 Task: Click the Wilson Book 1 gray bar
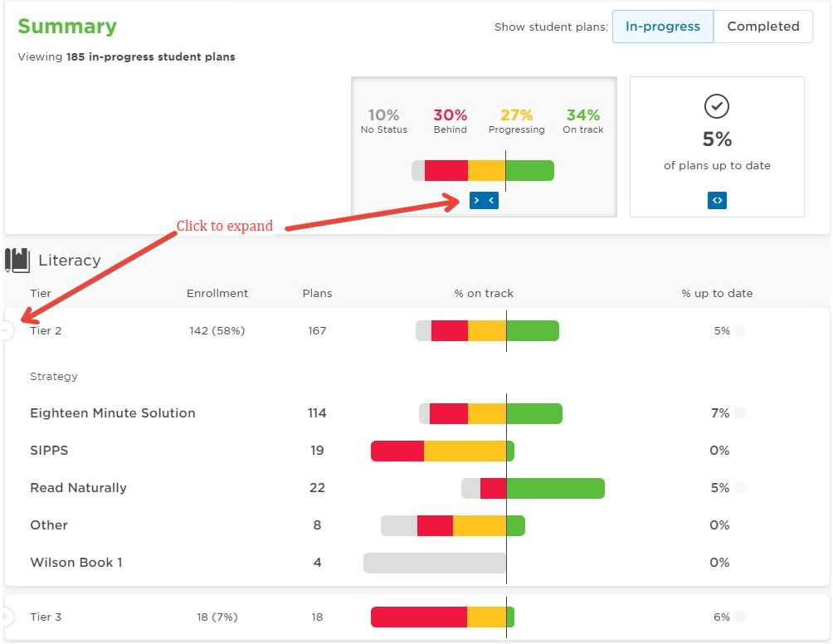point(434,563)
